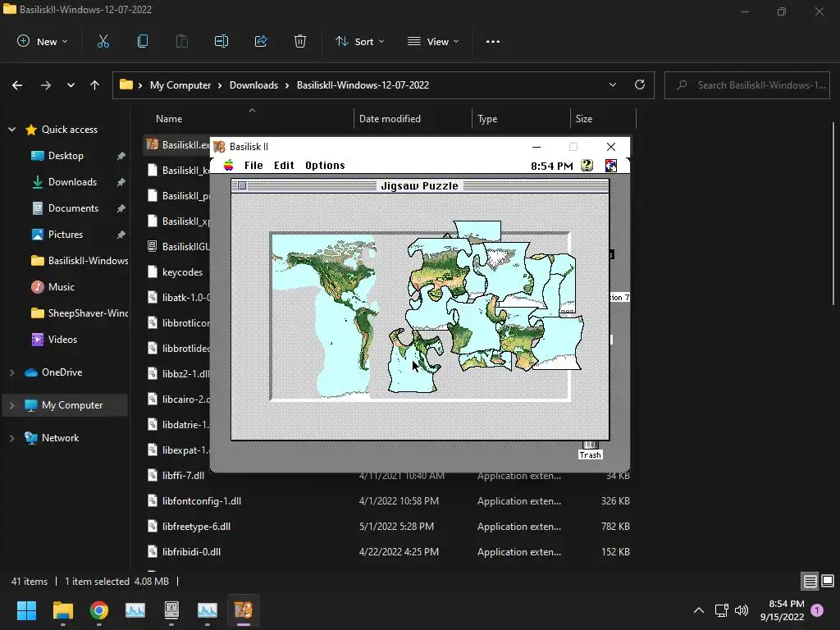
Task: Click the Delete icon in Explorer toolbar
Action: pyautogui.click(x=300, y=41)
